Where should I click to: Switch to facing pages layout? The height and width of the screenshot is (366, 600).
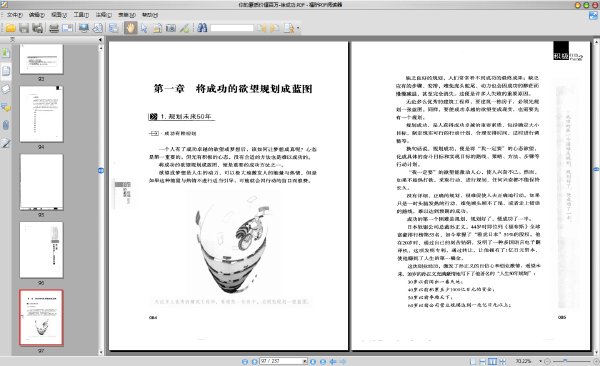492,361
